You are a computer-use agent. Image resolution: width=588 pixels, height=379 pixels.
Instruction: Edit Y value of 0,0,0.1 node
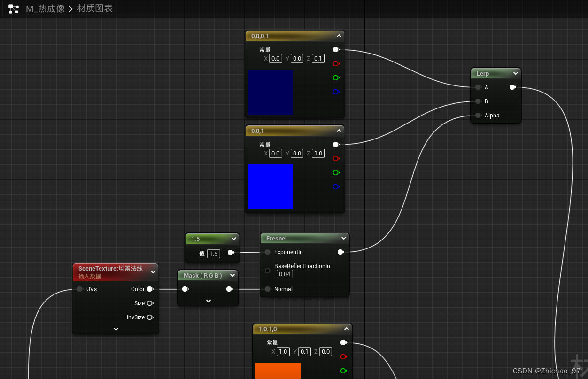[x=297, y=59]
